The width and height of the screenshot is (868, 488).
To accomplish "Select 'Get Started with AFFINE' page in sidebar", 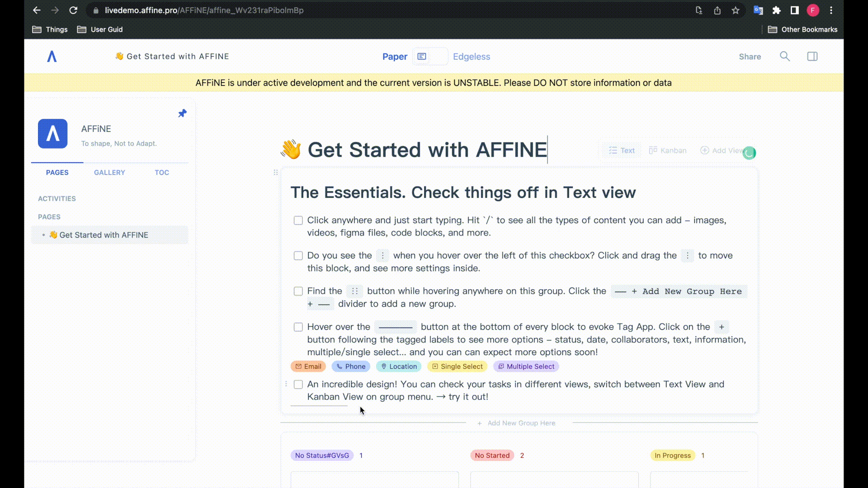I will pyautogui.click(x=109, y=235).
